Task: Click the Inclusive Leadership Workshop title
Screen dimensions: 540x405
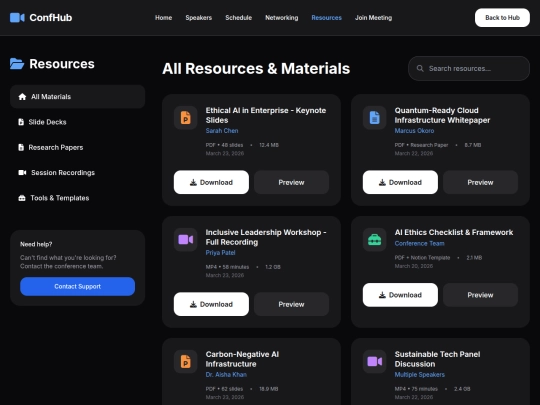Action: pyautogui.click(x=266, y=237)
